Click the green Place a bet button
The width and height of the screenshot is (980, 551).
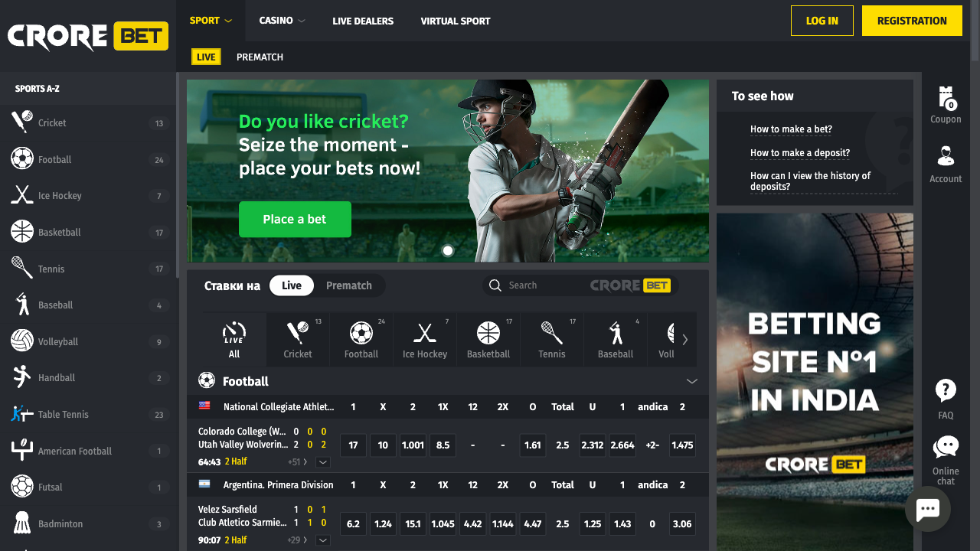(x=295, y=220)
